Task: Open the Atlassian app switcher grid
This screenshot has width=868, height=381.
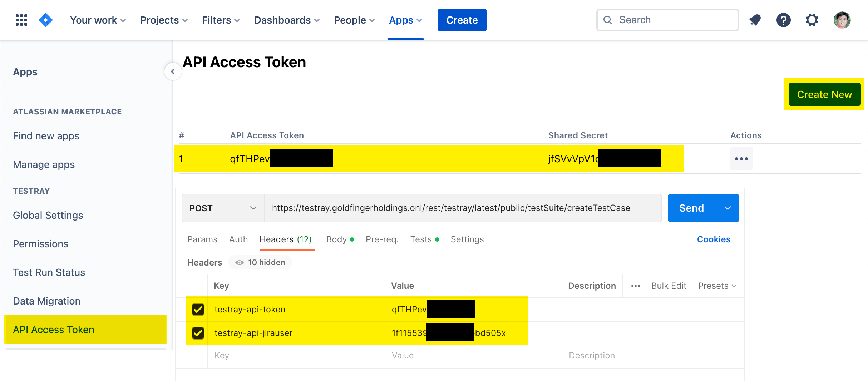Action: (21, 20)
